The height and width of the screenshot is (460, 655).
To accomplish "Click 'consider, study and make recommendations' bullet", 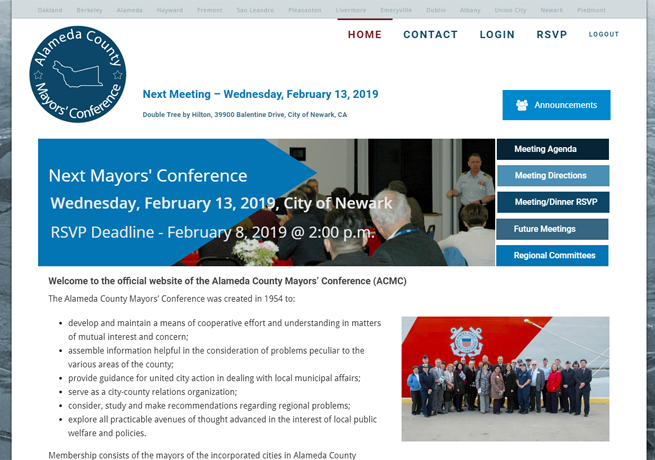I will click(x=209, y=406).
